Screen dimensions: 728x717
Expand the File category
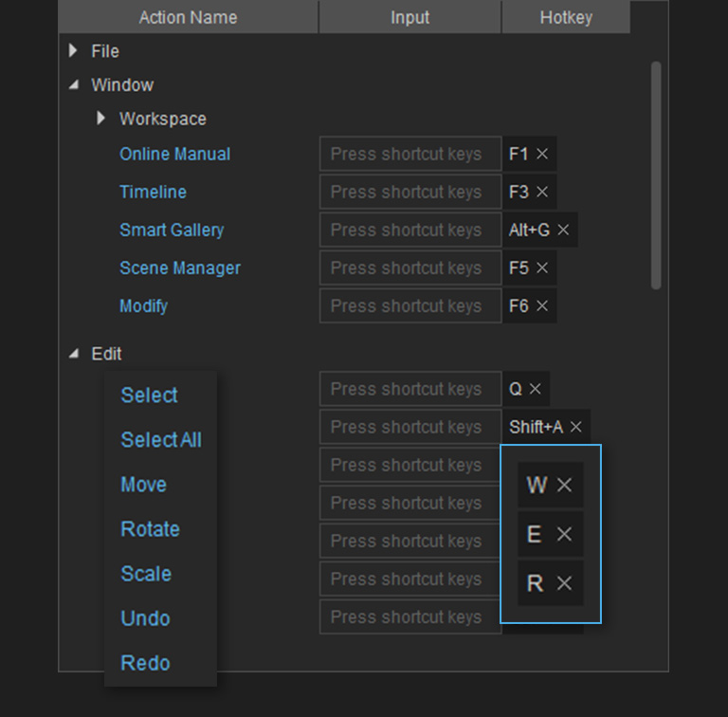point(74,51)
